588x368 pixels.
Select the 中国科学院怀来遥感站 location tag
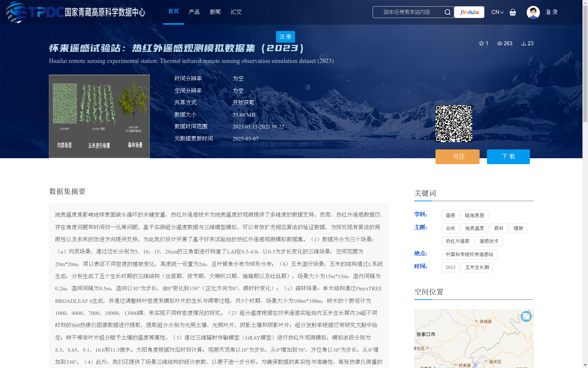click(469, 254)
